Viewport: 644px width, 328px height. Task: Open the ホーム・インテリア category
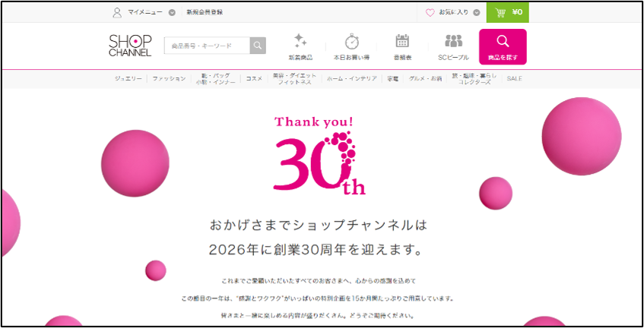tap(352, 79)
